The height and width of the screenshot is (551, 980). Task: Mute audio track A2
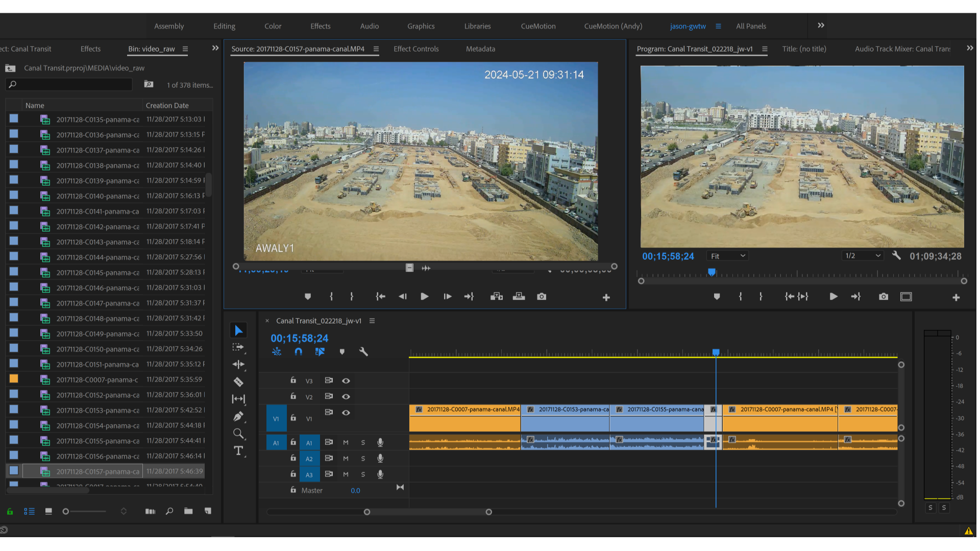[346, 459]
